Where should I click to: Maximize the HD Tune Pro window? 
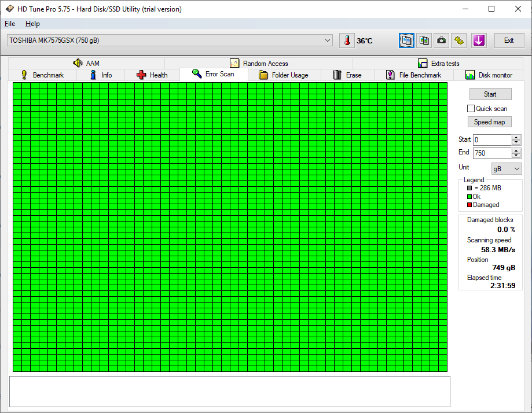[491, 9]
